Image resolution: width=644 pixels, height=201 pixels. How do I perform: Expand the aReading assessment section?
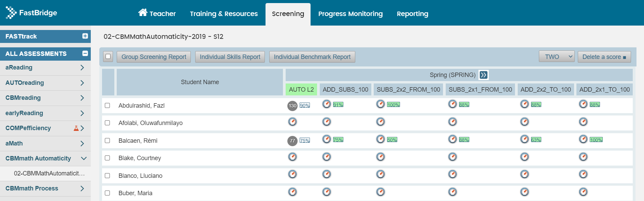tap(82, 67)
